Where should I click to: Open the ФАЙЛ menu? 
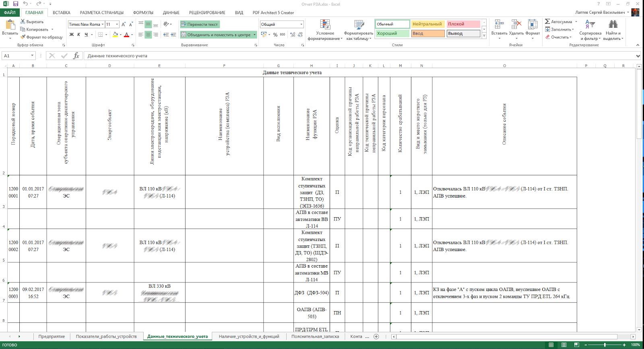pyautogui.click(x=10, y=12)
